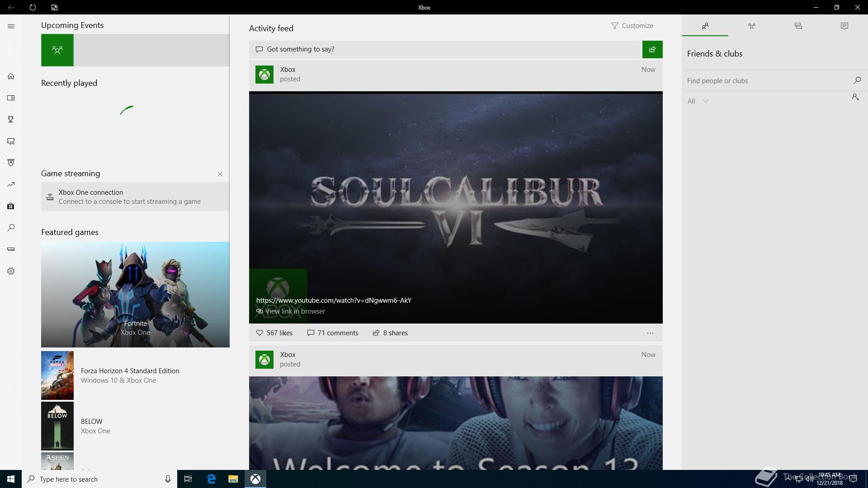Open Clubs shield icon in sidebar

(x=11, y=163)
